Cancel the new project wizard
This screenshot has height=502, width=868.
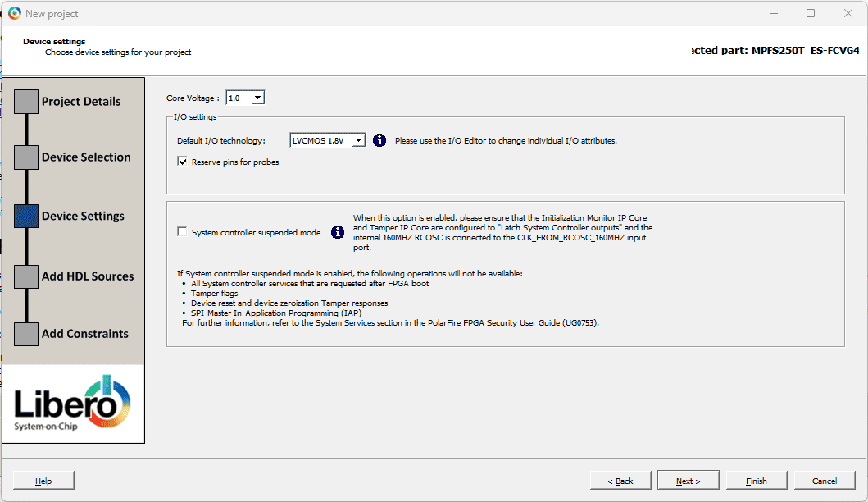(824, 481)
